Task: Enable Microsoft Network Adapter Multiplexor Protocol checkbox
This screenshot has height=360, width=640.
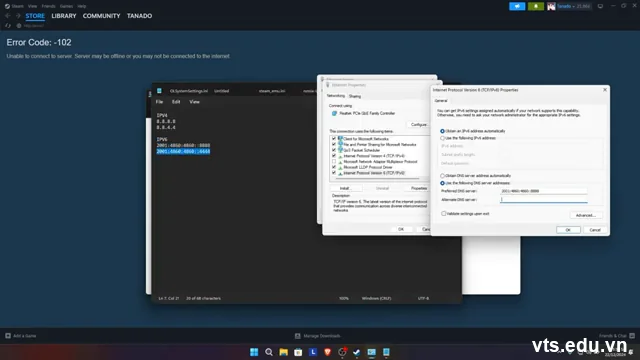Action: pyautogui.click(x=334, y=162)
